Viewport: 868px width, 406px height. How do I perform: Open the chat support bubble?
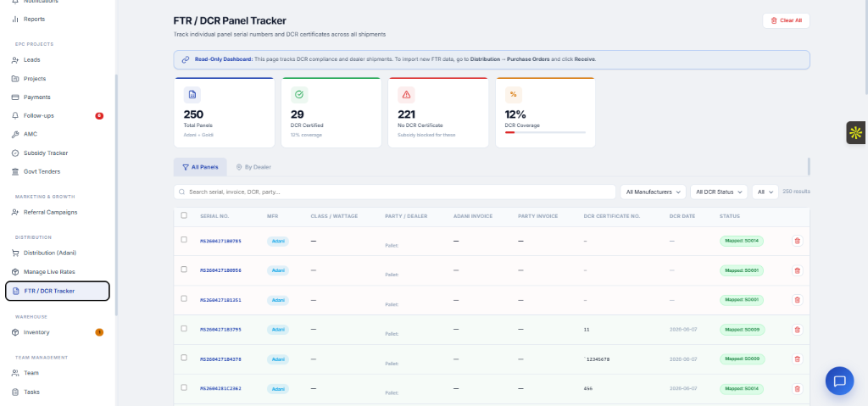tap(839, 381)
